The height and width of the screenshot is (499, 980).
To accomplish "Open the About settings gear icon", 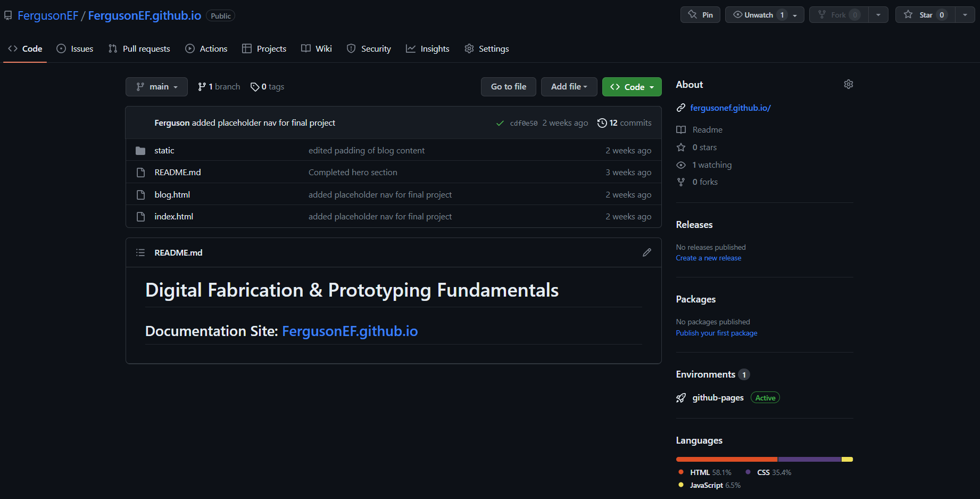I will coord(849,84).
